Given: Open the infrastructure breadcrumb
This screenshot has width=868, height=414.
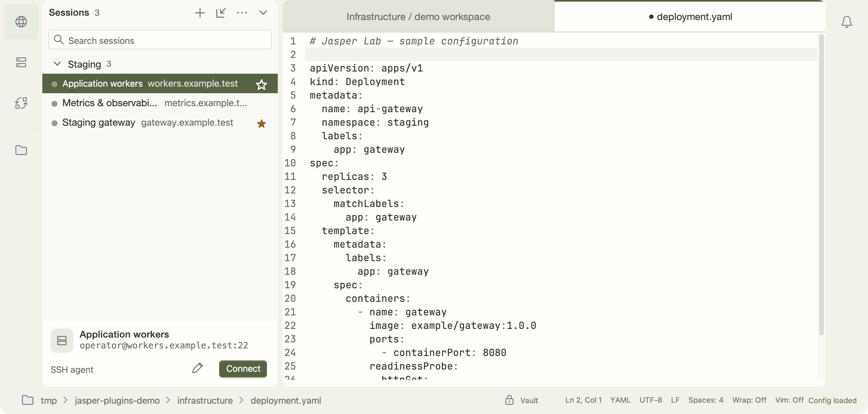Looking at the screenshot, I should 205,400.
